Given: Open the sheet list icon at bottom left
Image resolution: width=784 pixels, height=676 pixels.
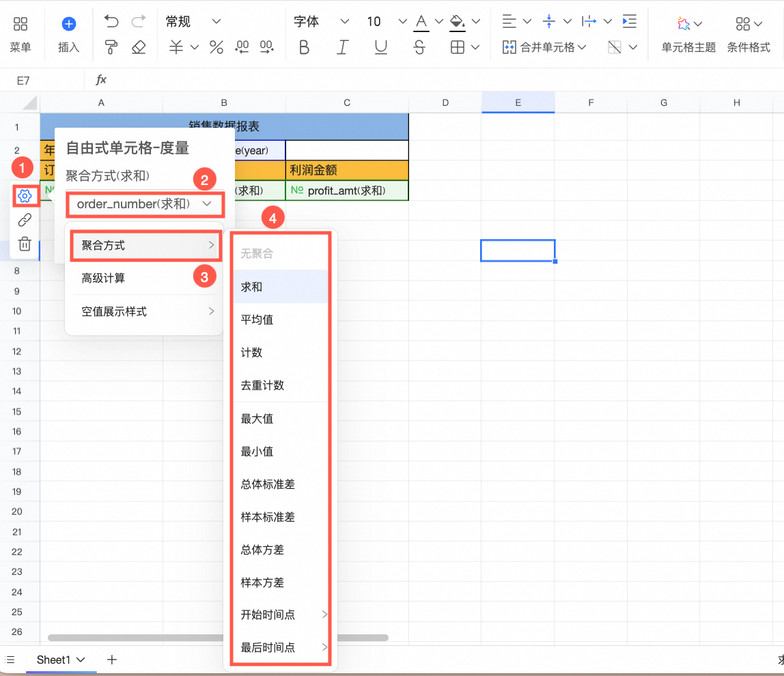Looking at the screenshot, I should [10, 660].
